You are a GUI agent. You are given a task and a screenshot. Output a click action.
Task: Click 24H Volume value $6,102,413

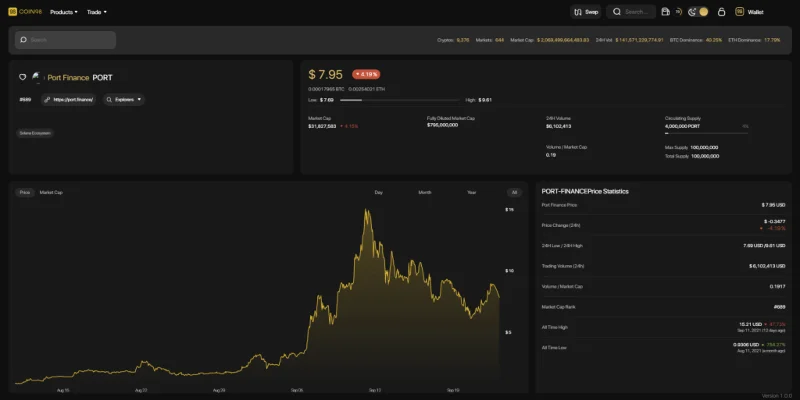(559, 126)
